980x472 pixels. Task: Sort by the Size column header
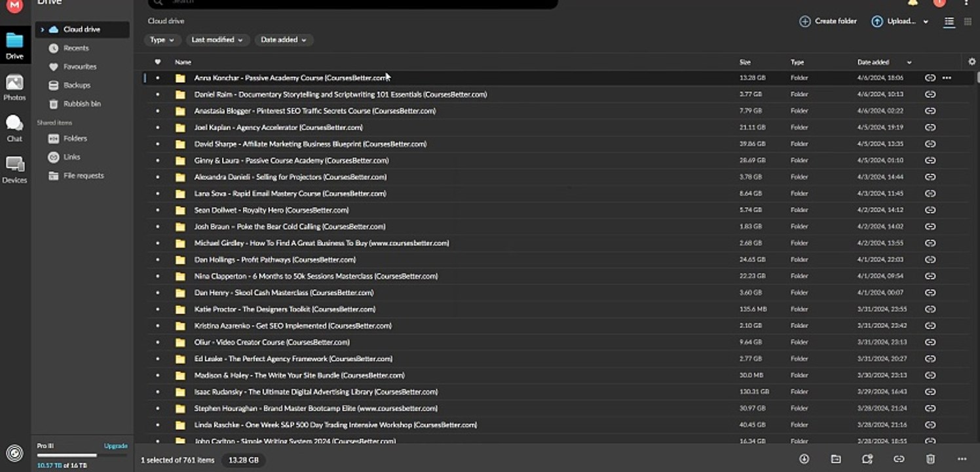[745, 62]
